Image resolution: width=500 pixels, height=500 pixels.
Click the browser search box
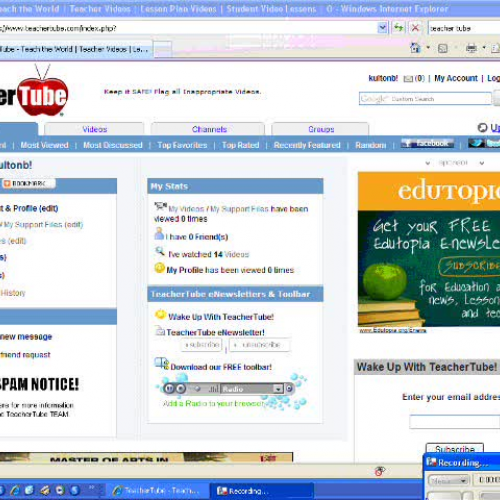[464, 28]
